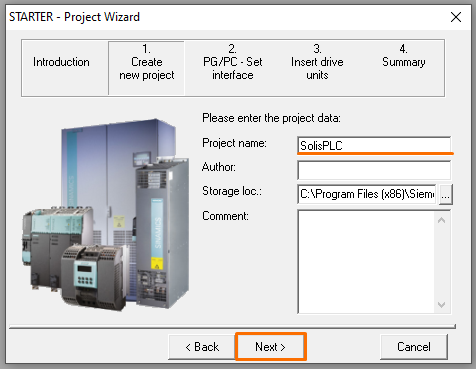Open storage location browse button (...)
The width and height of the screenshot is (476, 369).
point(446,194)
